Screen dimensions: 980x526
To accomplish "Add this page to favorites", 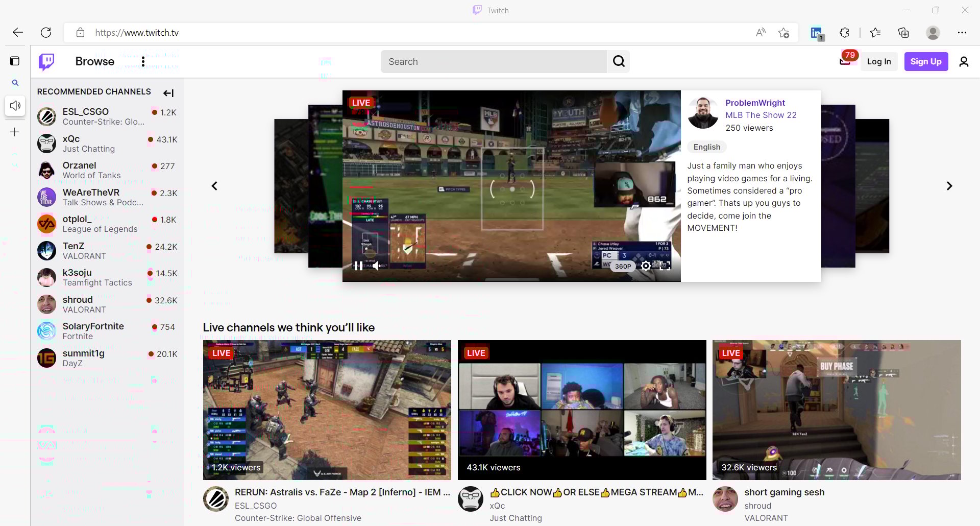I will (784, 33).
